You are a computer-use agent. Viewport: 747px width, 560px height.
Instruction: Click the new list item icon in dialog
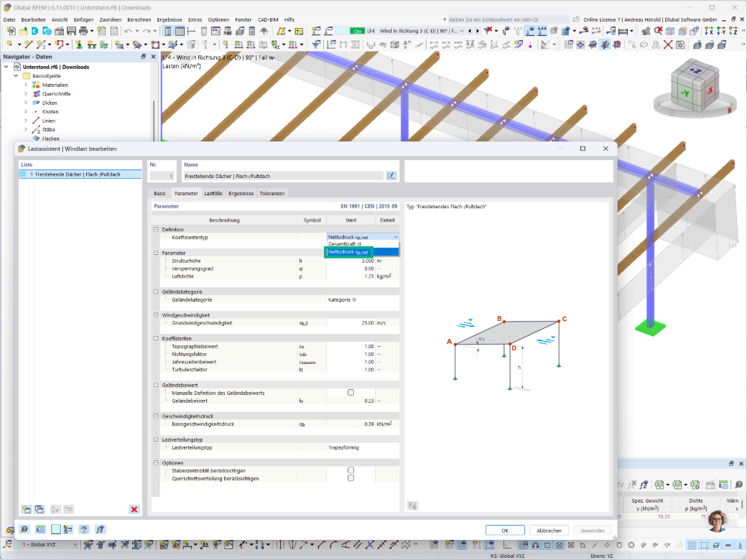click(x=26, y=509)
